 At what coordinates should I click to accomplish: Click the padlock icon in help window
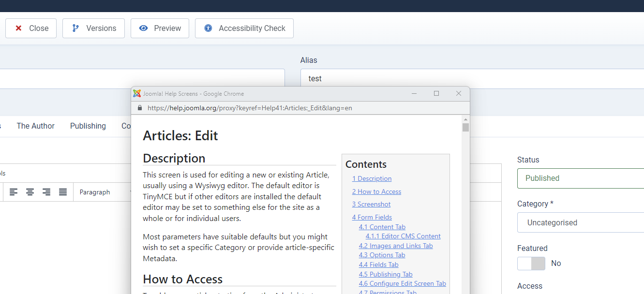(139, 108)
